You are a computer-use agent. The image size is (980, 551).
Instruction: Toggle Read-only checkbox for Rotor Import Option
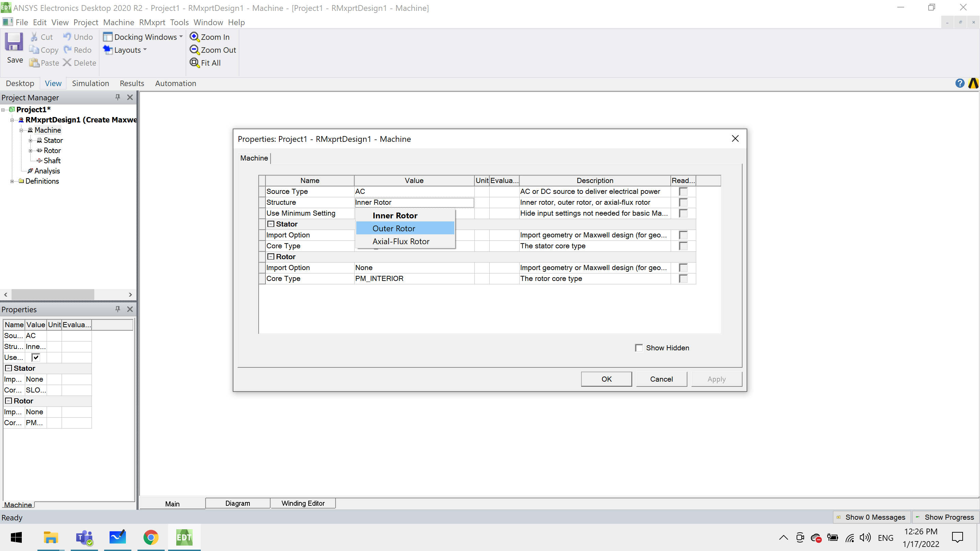pyautogui.click(x=683, y=268)
